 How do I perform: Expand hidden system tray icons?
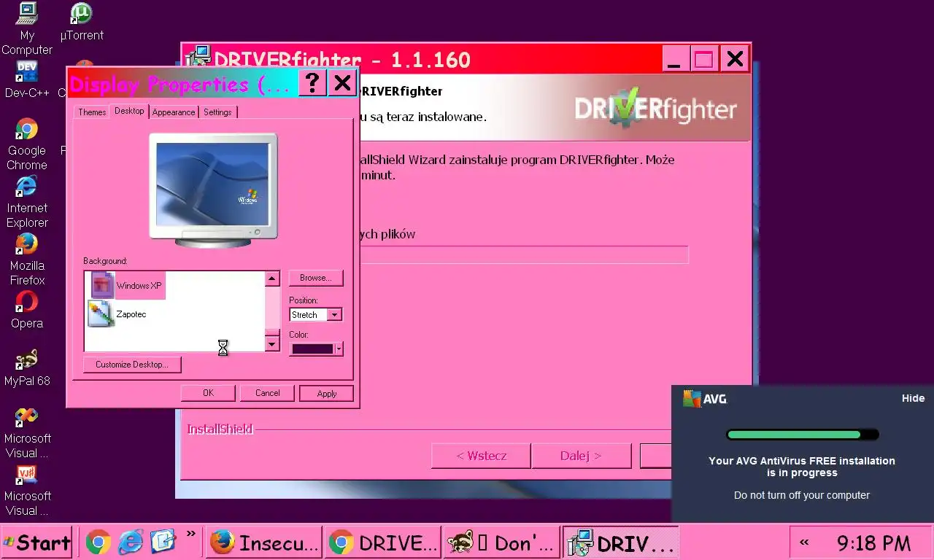coord(805,542)
